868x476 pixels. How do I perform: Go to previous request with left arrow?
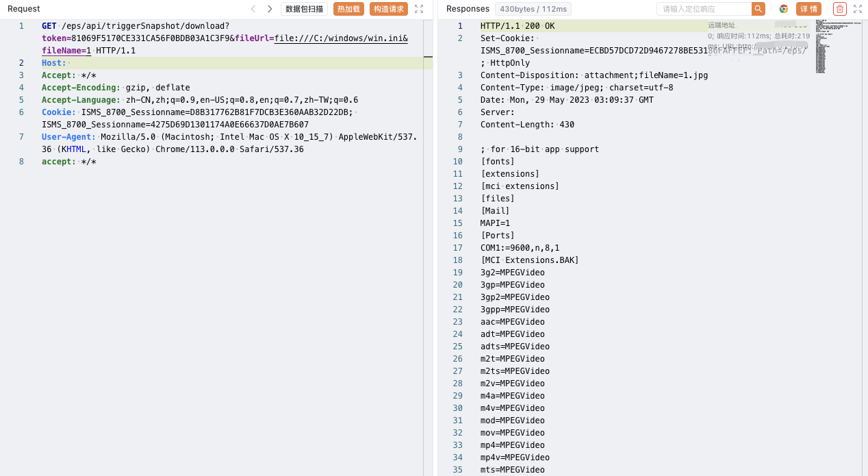253,9
